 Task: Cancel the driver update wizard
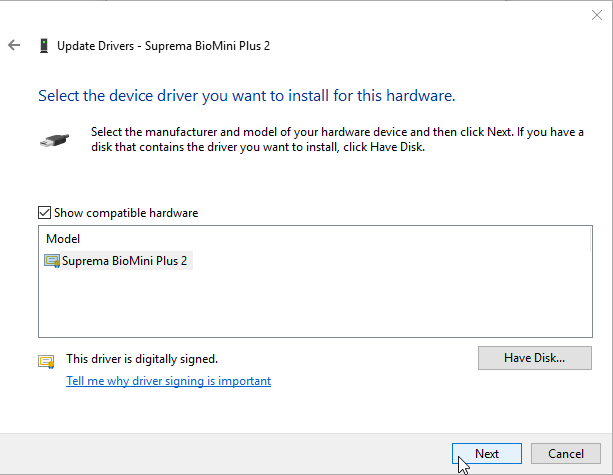click(565, 453)
